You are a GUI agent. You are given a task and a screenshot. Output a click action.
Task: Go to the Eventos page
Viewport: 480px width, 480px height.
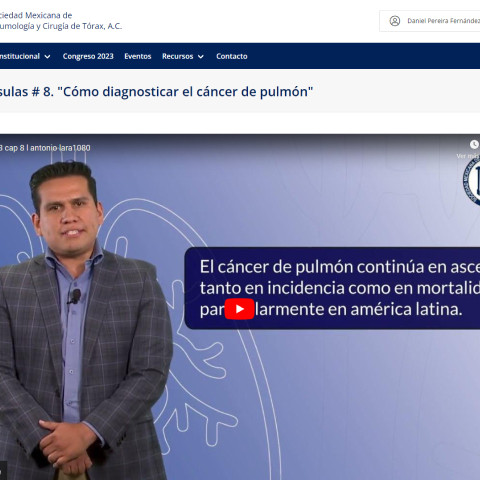click(x=138, y=56)
